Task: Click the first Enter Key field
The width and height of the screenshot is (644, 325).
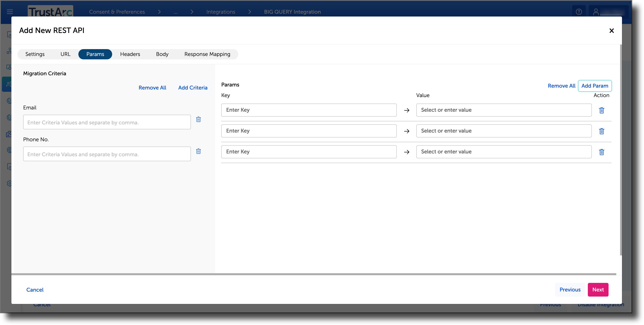Action: 309,110
